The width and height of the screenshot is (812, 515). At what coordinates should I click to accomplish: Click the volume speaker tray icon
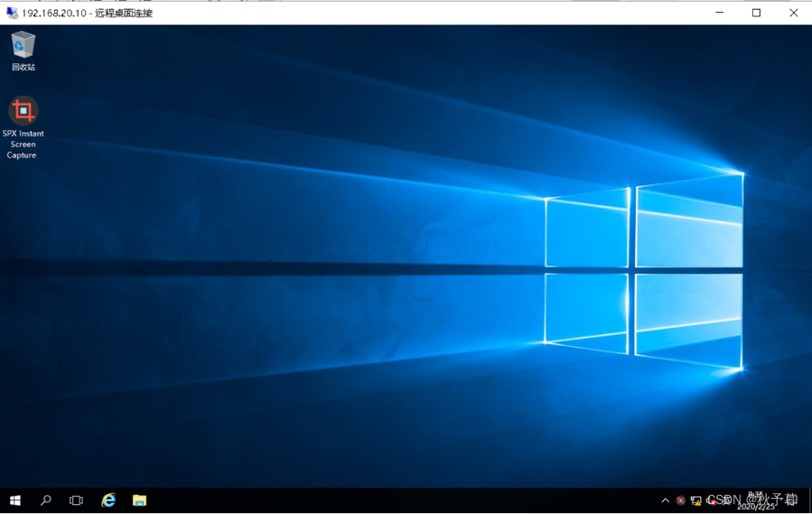[x=712, y=501]
